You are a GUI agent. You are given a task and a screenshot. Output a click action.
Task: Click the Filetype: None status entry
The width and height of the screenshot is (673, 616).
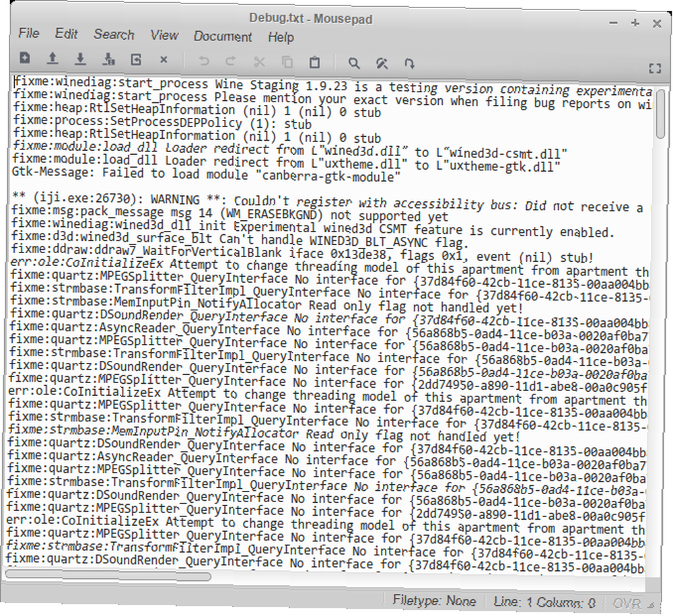[434, 601]
